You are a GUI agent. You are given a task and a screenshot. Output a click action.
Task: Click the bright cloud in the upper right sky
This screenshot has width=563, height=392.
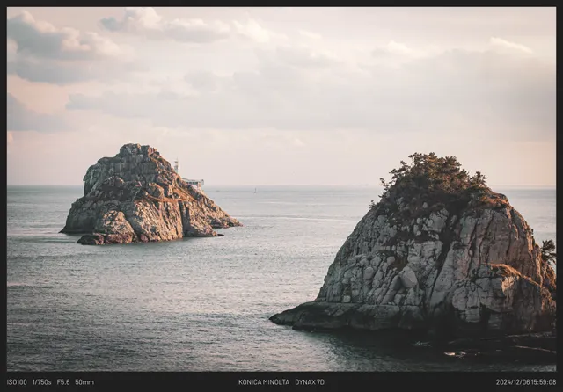coord(510,44)
